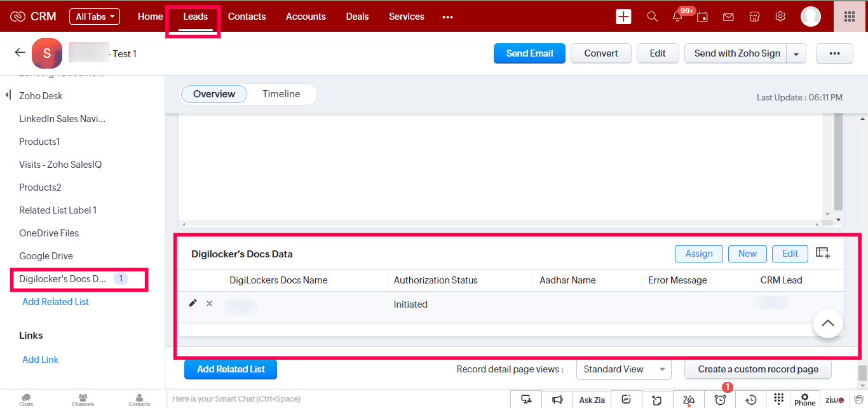Collapse the related list sidebar
Screen dimensions: 868x408
(x=8, y=95)
